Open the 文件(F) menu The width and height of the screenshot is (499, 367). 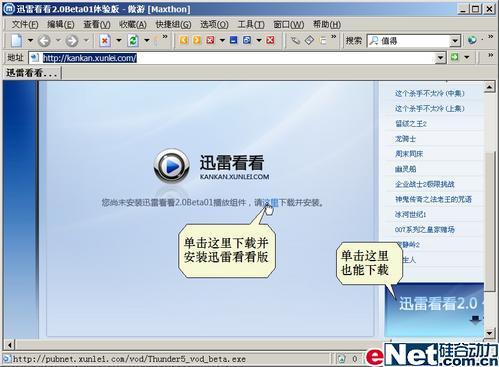click(x=25, y=24)
